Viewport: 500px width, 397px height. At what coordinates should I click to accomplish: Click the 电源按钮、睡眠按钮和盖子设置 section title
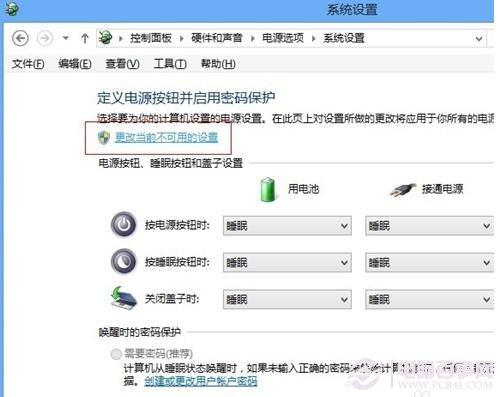pyautogui.click(x=170, y=163)
